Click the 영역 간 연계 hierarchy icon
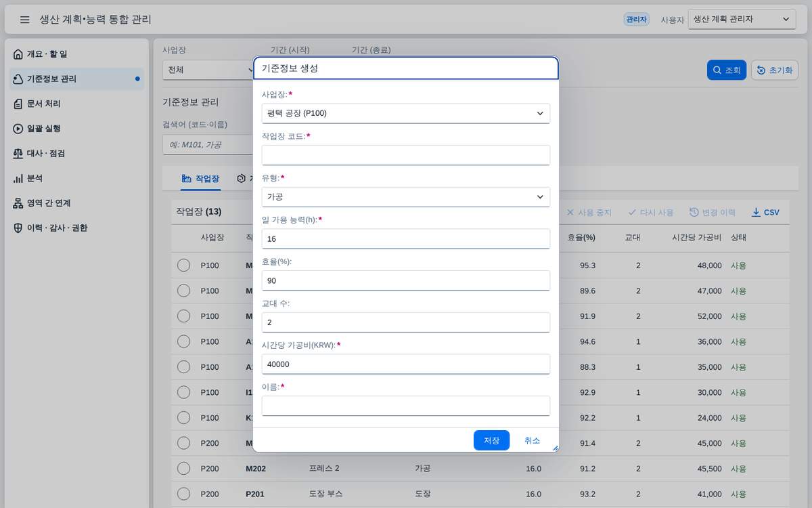Image resolution: width=812 pixels, height=508 pixels. 18,203
